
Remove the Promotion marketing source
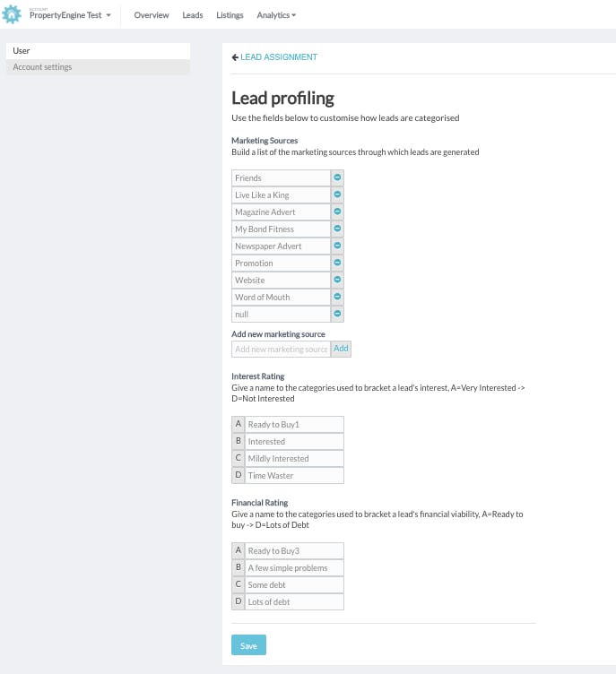coord(337,264)
